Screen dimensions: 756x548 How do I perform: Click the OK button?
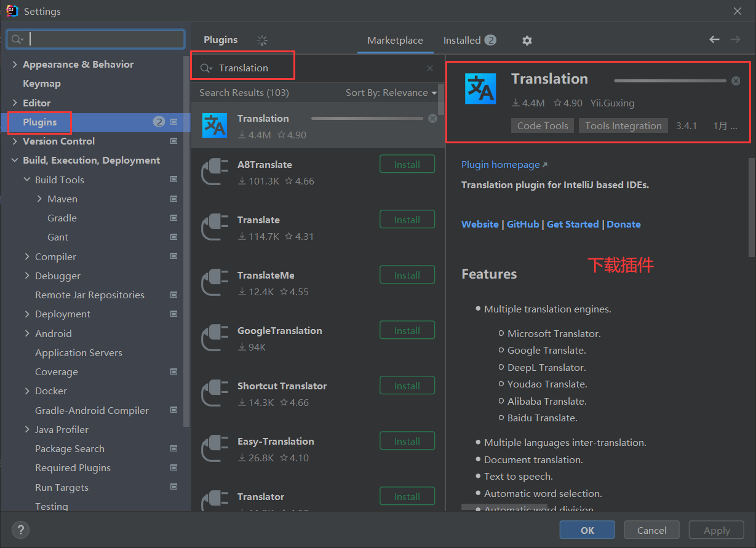pos(587,530)
